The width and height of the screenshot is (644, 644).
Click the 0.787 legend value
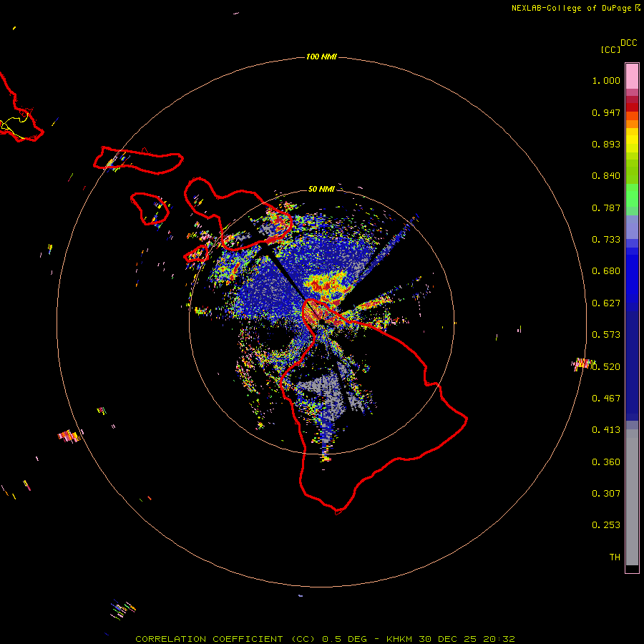click(x=606, y=208)
